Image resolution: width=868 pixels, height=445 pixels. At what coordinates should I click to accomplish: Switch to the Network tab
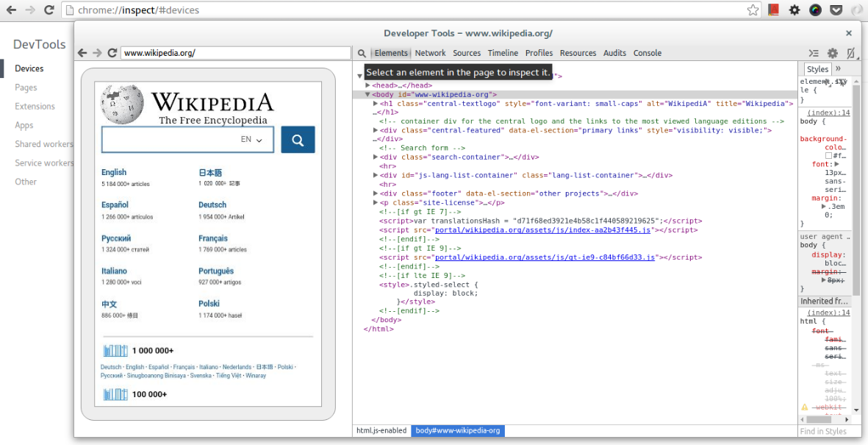point(430,53)
